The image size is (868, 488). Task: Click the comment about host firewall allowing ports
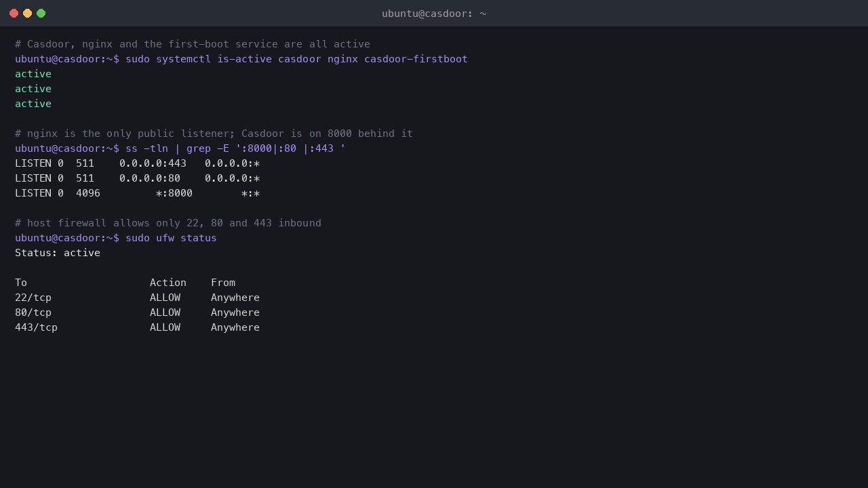tap(168, 223)
